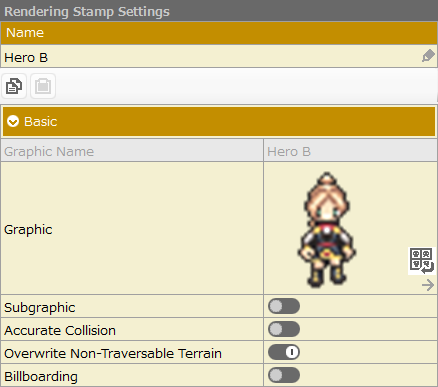Disable Overwrite Non-Traversable Terrain switch
This screenshot has width=438, height=387.
[284, 352]
